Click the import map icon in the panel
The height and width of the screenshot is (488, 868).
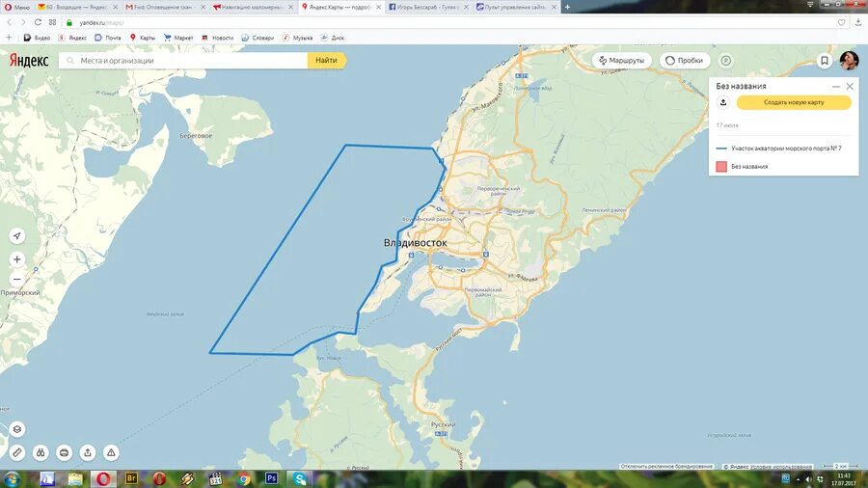pyautogui.click(x=723, y=102)
